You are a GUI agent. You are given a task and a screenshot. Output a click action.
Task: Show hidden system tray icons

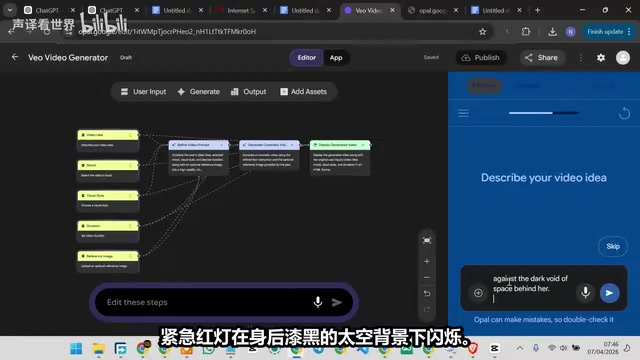click(520, 348)
